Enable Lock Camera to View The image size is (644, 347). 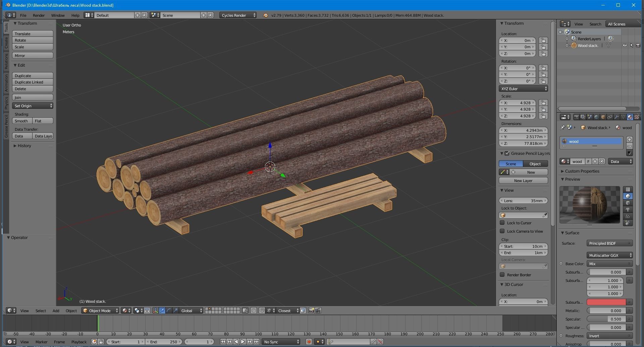(502, 231)
